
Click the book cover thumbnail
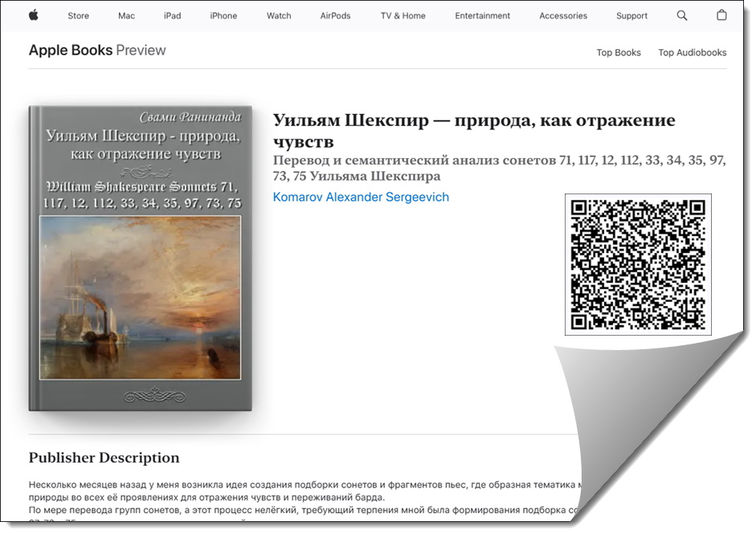[141, 259]
